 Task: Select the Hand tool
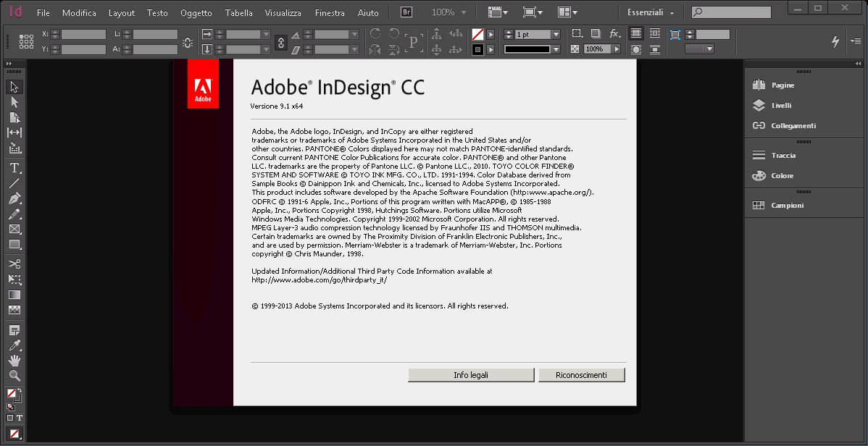[x=14, y=361]
